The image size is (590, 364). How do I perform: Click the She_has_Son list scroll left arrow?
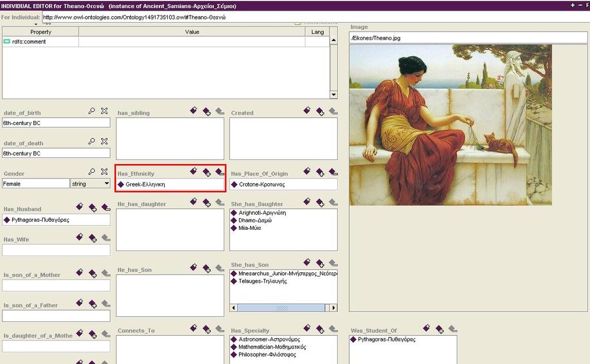233,308
